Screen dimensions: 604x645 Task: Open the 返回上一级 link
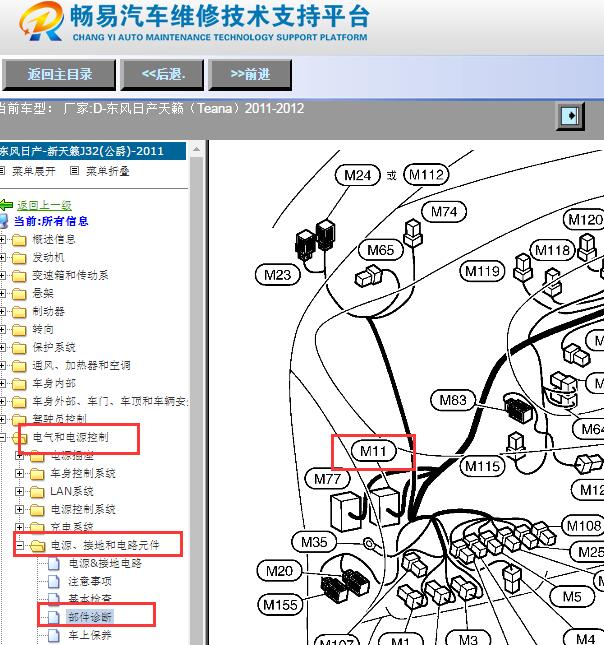[x=44, y=205]
